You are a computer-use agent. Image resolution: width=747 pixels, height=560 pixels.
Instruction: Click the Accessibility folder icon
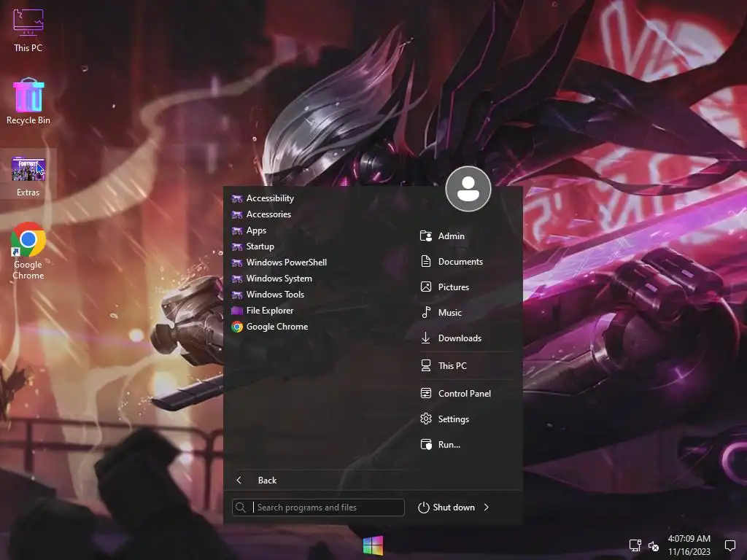[x=237, y=198]
